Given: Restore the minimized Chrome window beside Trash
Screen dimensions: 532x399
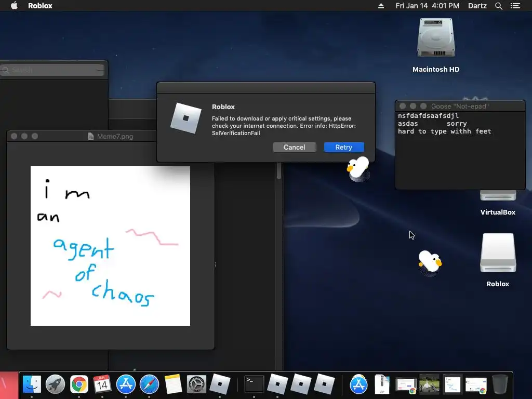Looking at the screenshot, I should (476, 385).
